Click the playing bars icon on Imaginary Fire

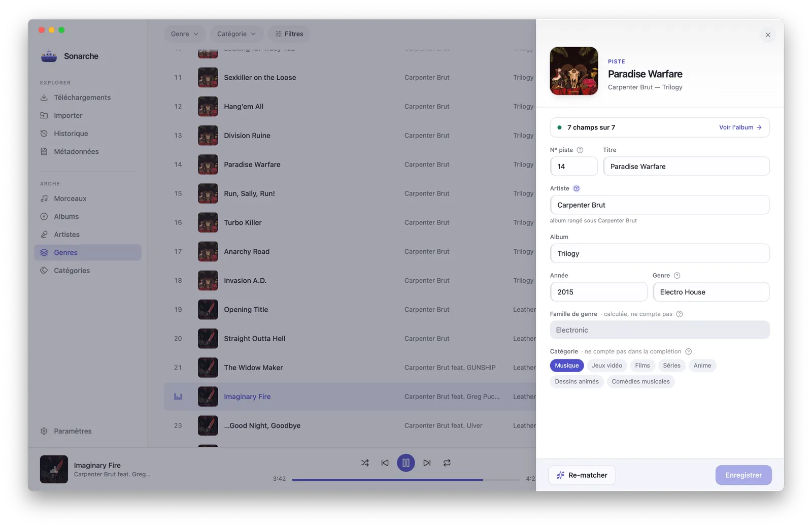click(178, 397)
